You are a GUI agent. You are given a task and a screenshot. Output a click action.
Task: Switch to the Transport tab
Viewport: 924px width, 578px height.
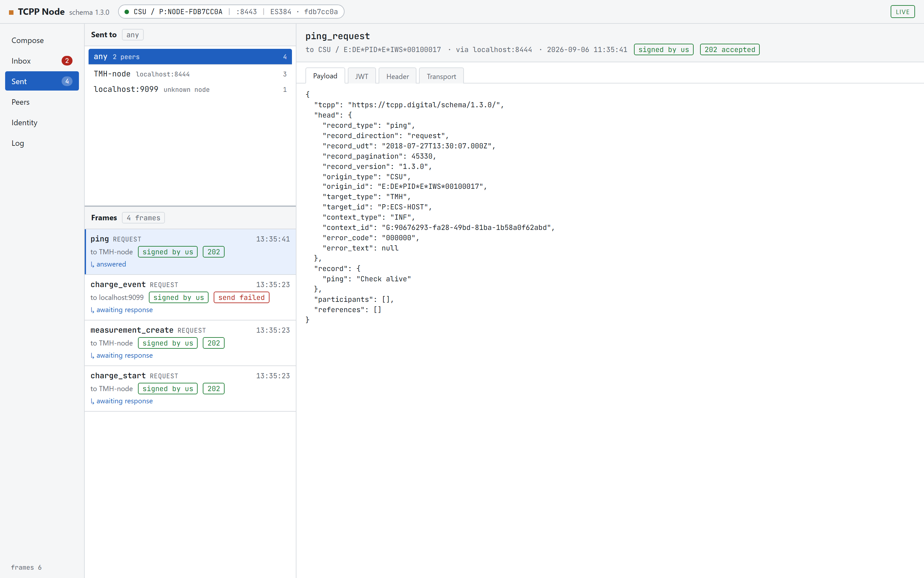pos(441,76)
